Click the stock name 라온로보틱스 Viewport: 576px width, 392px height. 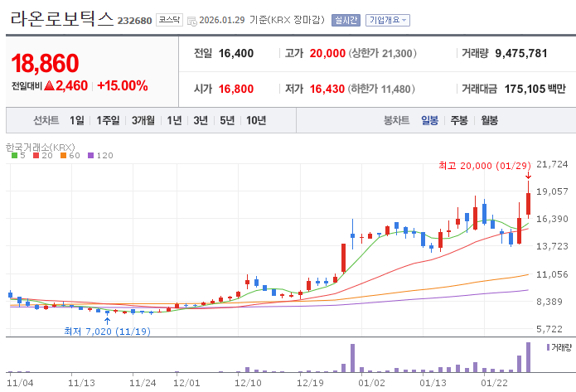pyautogui.click(x=62, y=18)
